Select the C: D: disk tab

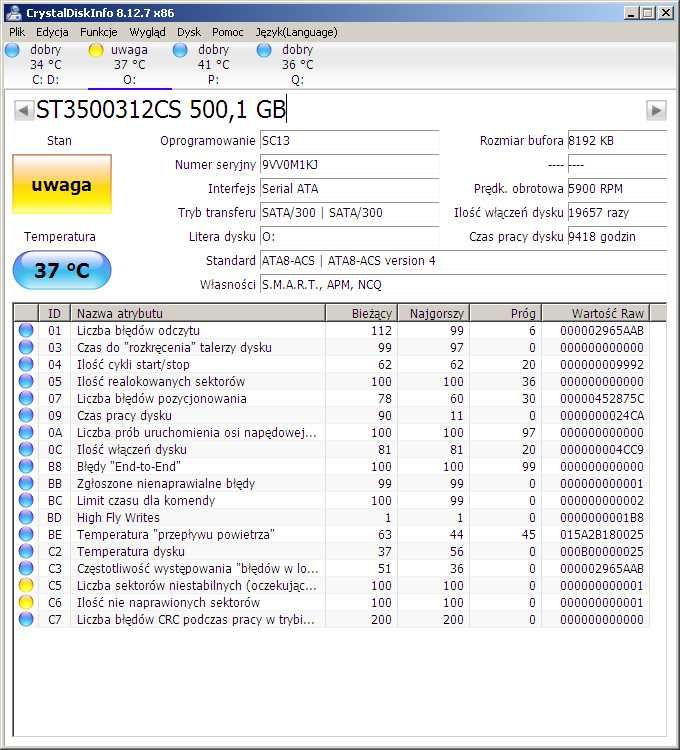pos(45,65)
